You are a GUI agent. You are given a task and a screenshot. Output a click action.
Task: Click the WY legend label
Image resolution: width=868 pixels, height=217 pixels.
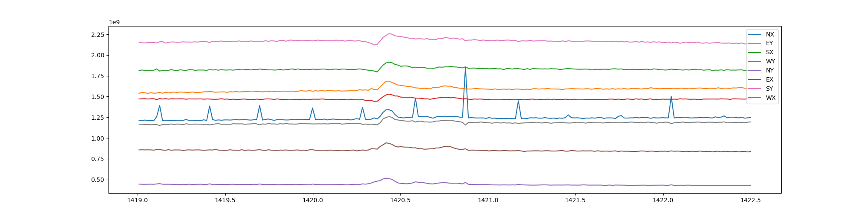pyautogui.click(x=770, y=62)
